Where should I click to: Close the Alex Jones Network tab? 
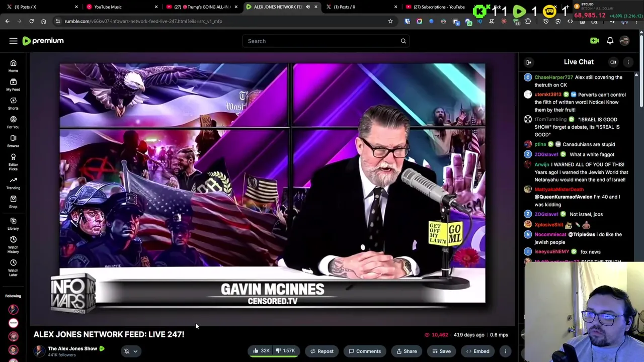[315, 7]
